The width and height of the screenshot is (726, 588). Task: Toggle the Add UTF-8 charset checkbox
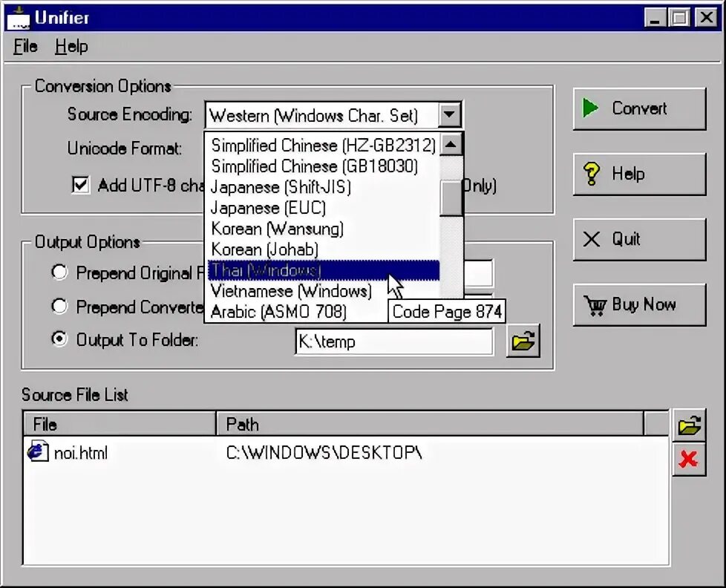[x=81, y=185]
